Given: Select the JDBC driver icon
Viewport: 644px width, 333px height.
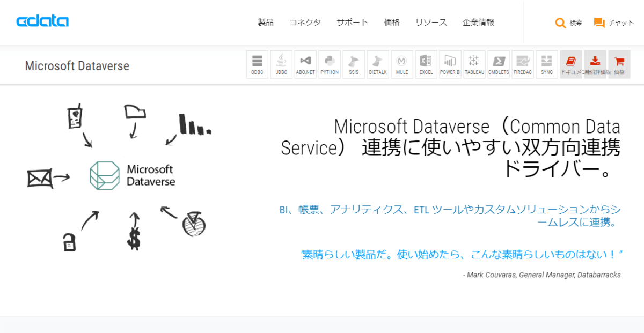Looking at the screenshot, I should coord(281,64).
